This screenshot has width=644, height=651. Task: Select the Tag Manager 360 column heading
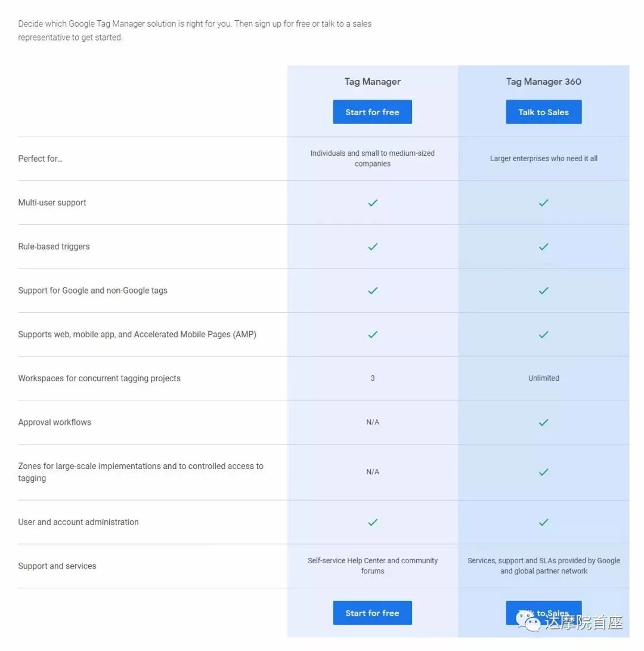tap(544, 81)
